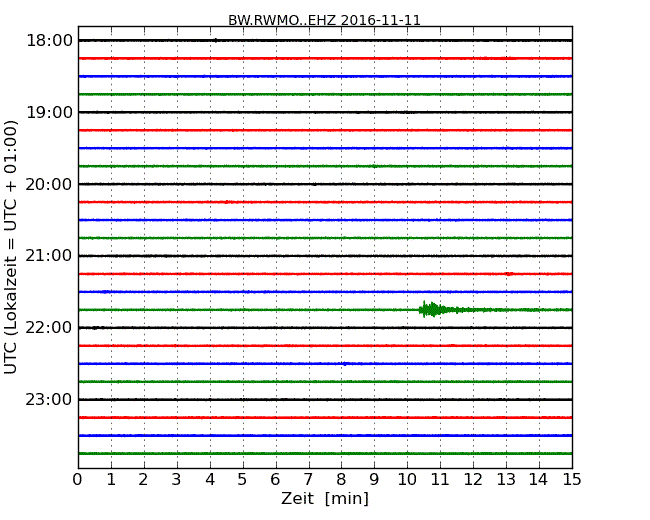
Task: Click the x-axis tick label 9
Action: click(x=374, y=480)
